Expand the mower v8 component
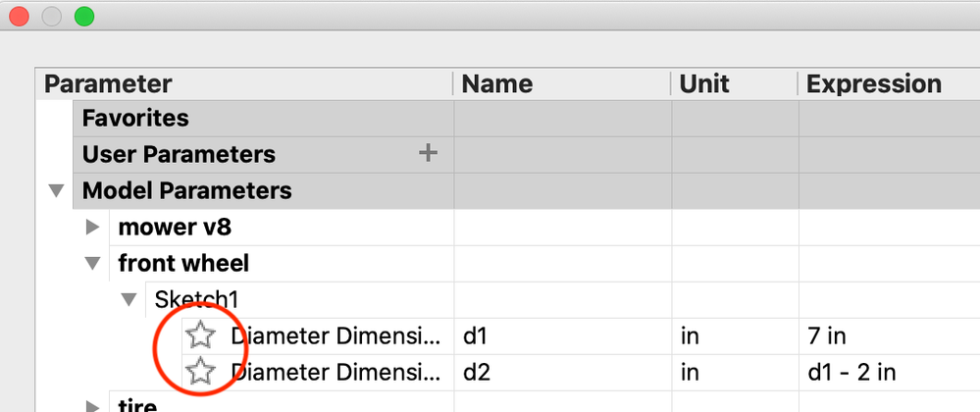980x412 pixels. [93, 227]
